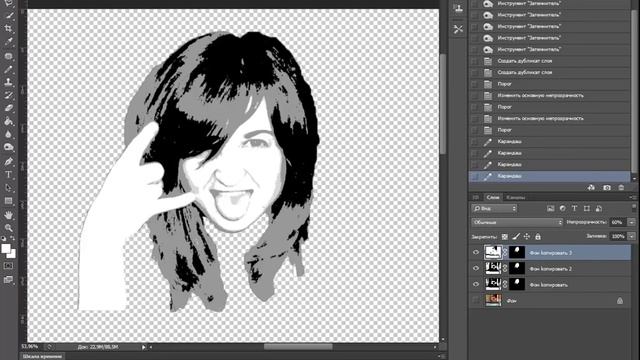This screenshot has width=640, height=360.
Task: Open the fill slider arrow
Action: (x=632, y=236)
